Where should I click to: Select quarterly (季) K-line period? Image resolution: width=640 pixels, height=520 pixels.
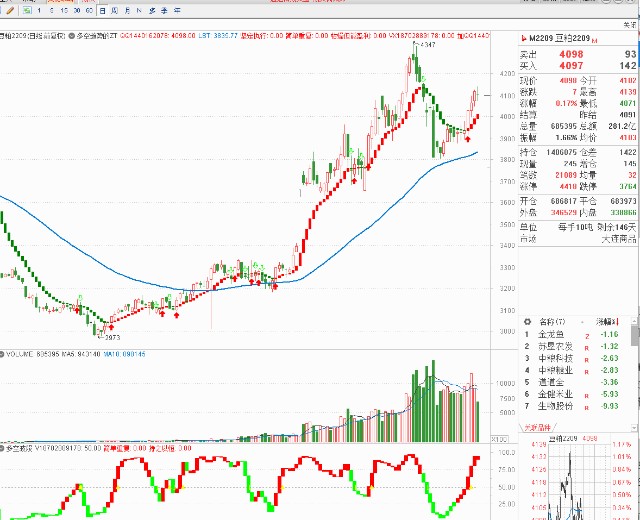tap(164, 11)
